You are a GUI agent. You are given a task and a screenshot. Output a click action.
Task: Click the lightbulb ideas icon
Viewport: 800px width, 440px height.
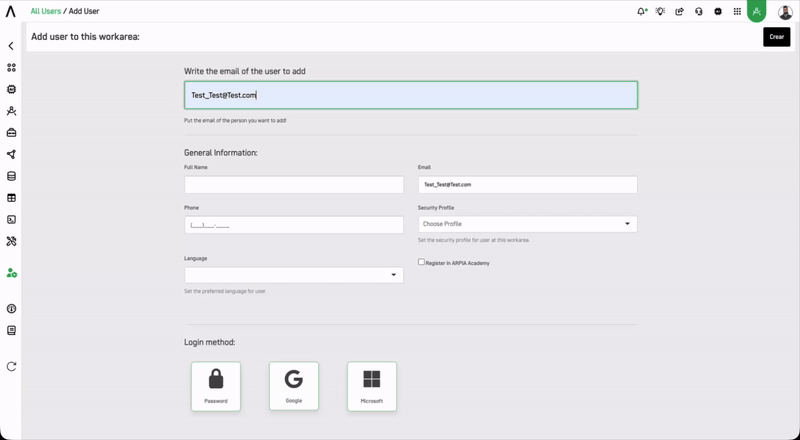(660, 11)
